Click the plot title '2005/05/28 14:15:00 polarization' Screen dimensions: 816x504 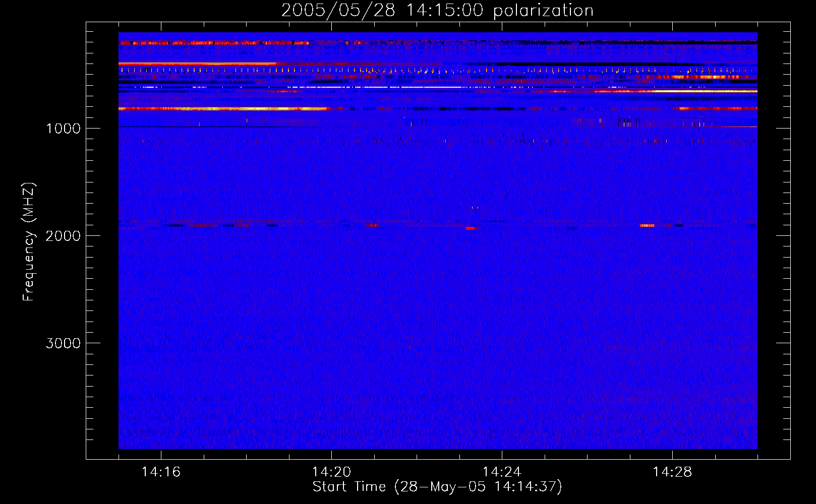[437, 11]
